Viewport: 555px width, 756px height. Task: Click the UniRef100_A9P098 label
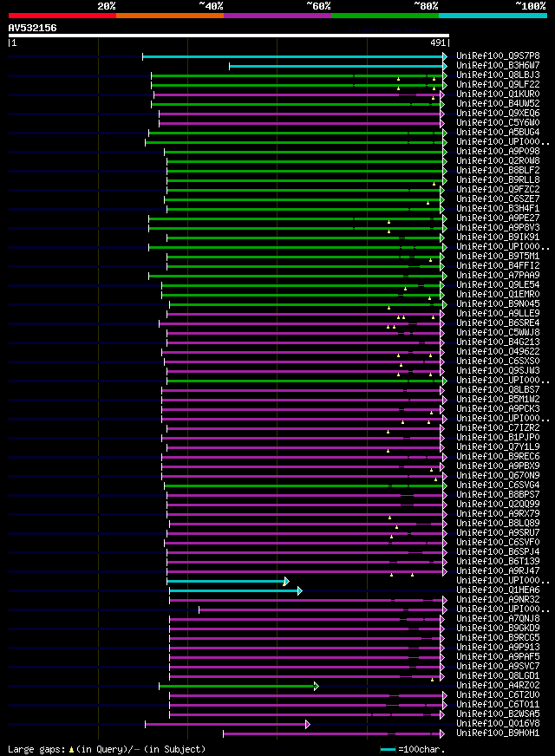498,152
